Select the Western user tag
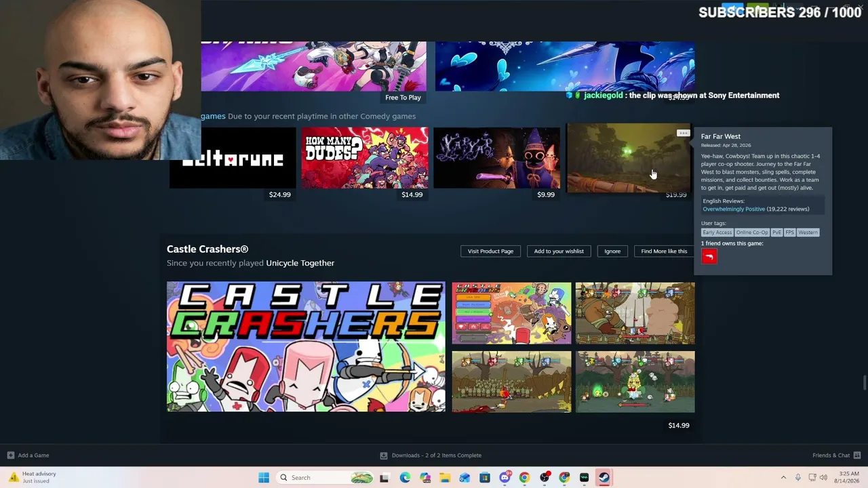 click(x=808, y=232)
